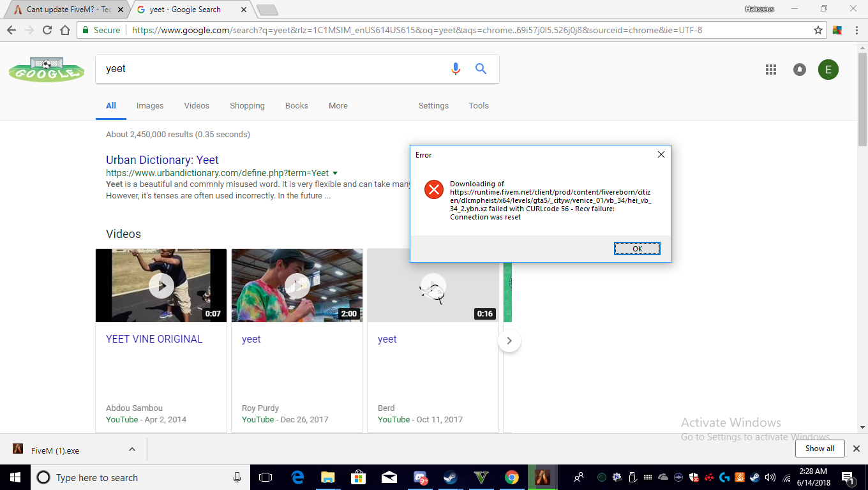Open the Chrome menu (three dots)
Screen dimensions: 868x490
[856, 30]
